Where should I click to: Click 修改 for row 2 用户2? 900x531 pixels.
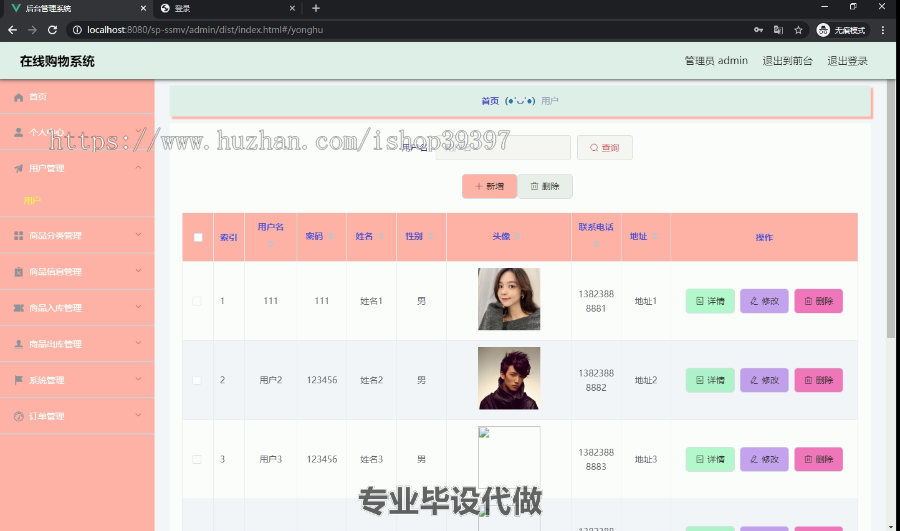tap(764, 380)
